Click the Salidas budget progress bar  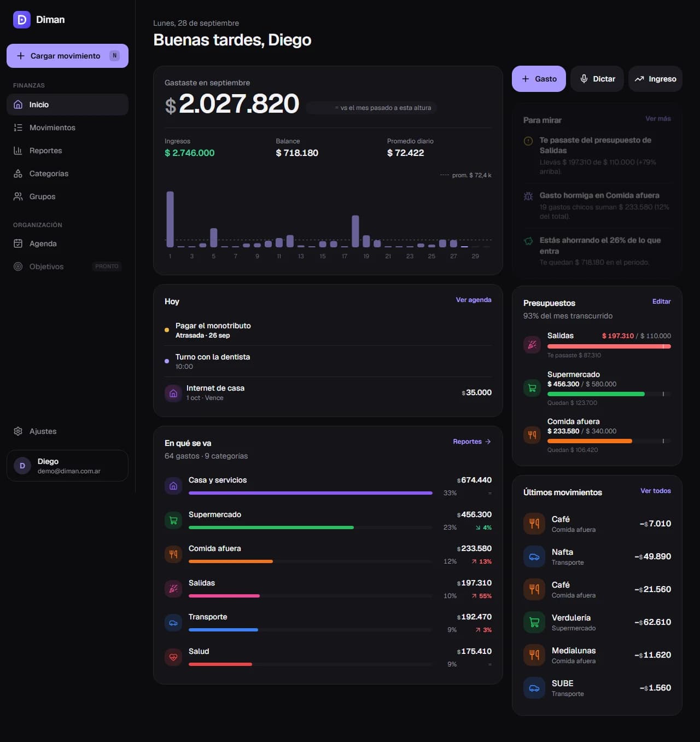click(x=609, y=346)
